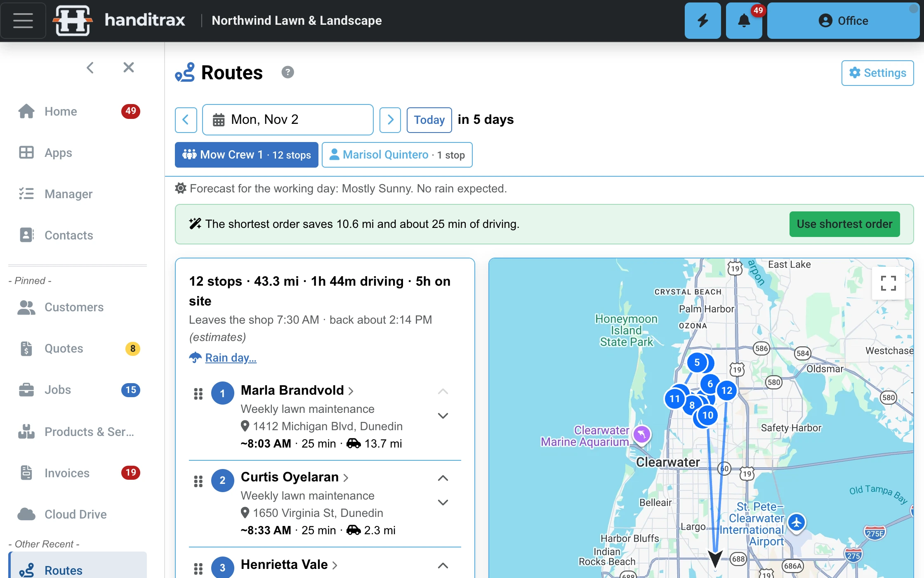The width and height of the screenshot is (924, 578).
Task: Open the pinned Quotes item
Action: click(x=78, y=348)
